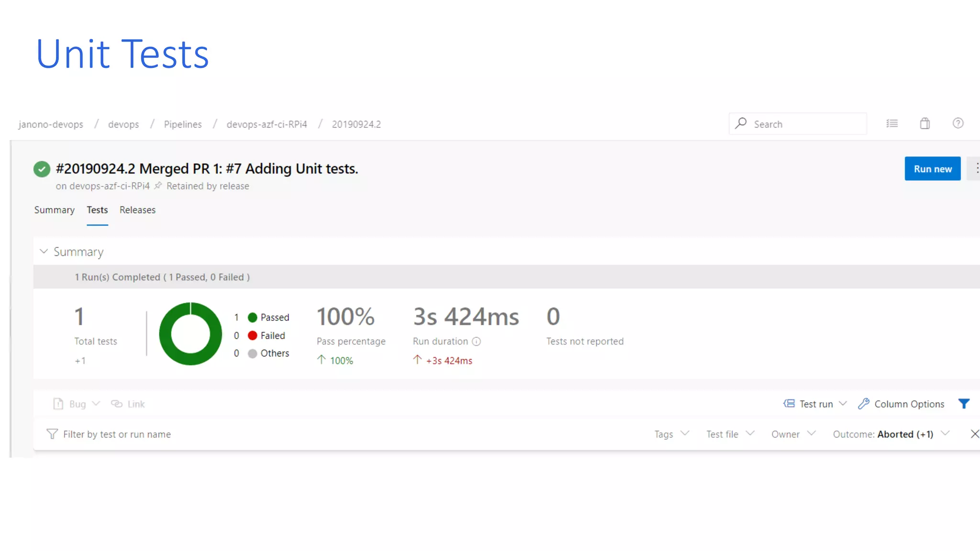Open the Test file filter dropdown
This screenshot has width=980, height=551.
coord(730,434)
